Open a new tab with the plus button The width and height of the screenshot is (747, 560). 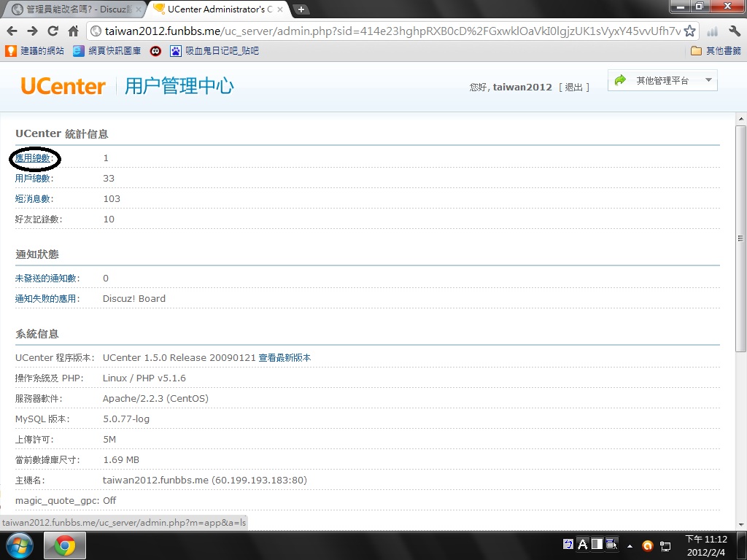tap(301, 9)
